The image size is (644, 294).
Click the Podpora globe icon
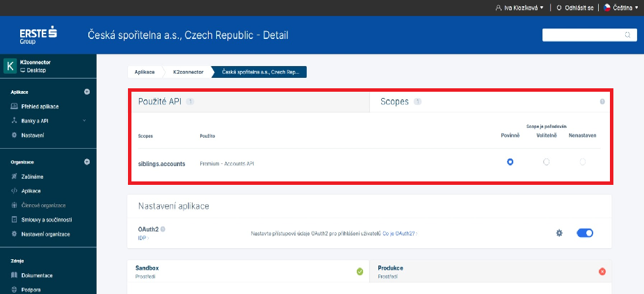pos(14,290)
